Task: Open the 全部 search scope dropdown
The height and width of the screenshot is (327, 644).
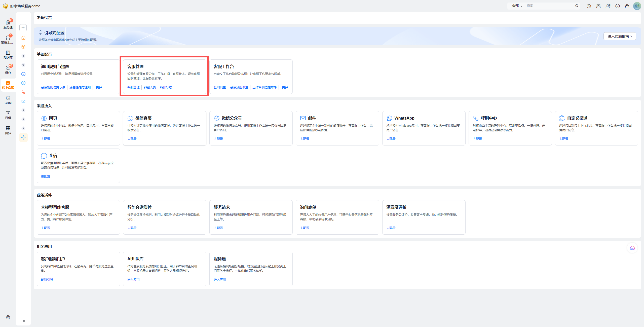Action: coord(517,6)
